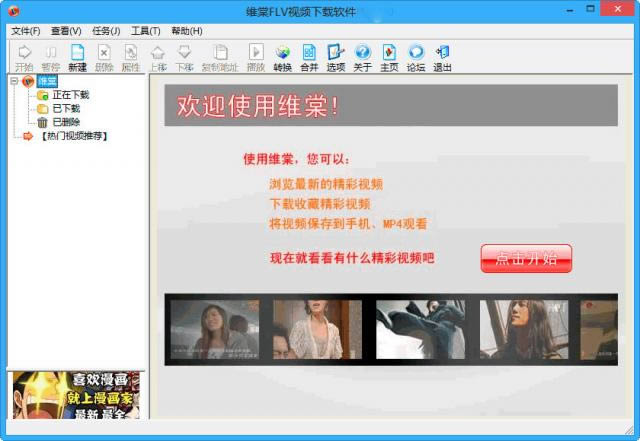
Task: Collapse the 维棠 root tree node
Action: click(14, 81)
